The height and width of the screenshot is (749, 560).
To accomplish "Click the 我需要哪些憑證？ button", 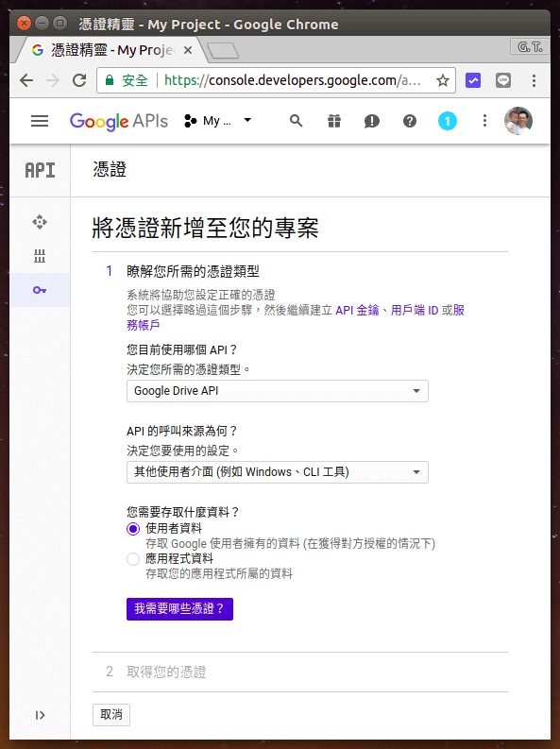I will point(179,609).
